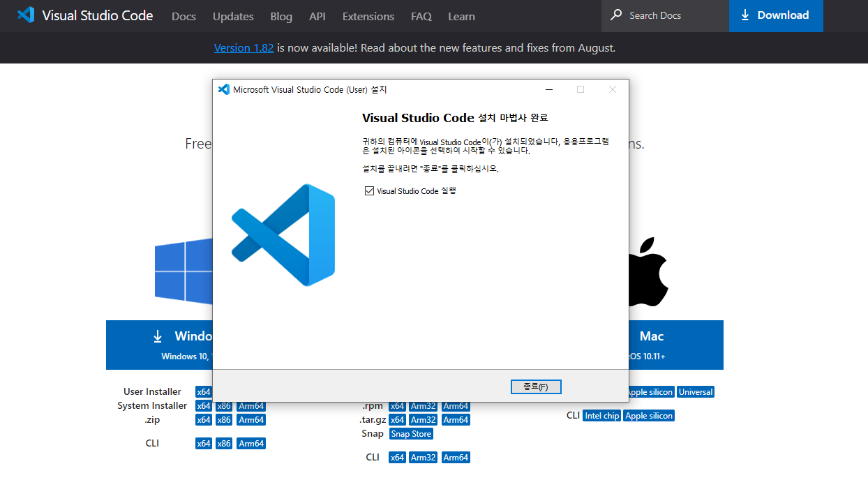
Task: Download the Windows .zip x86 build
Action: (224, 420)
